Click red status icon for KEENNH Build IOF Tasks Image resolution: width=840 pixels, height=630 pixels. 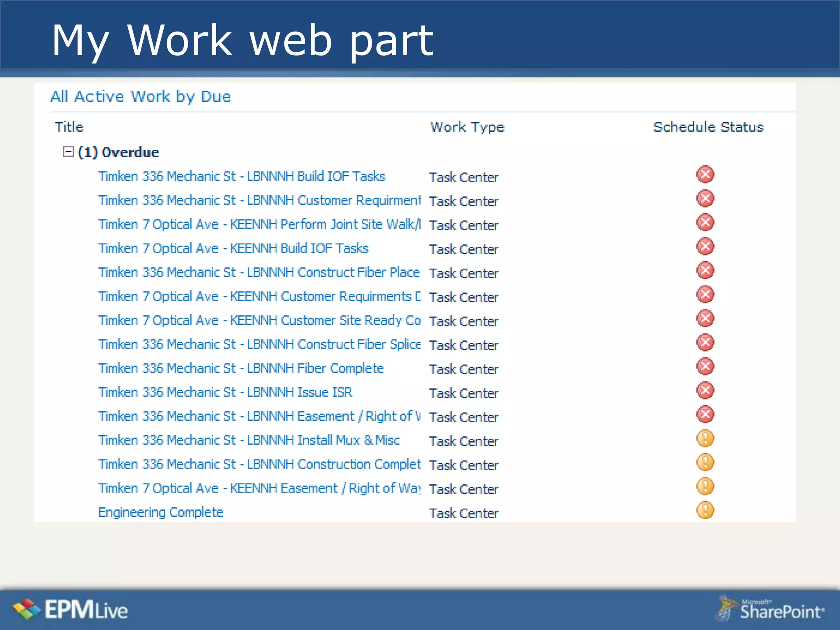(x=705, y=247)
